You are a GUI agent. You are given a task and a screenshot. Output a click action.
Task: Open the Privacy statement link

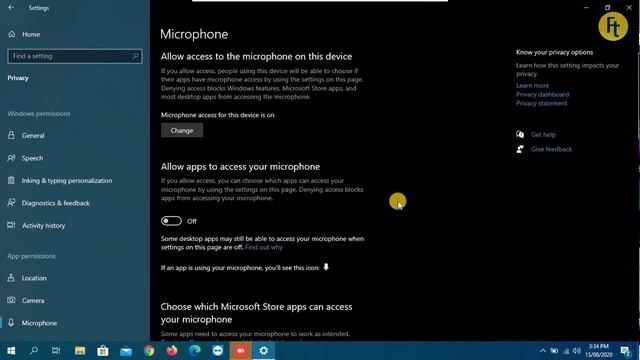click(x=541, y=103)
